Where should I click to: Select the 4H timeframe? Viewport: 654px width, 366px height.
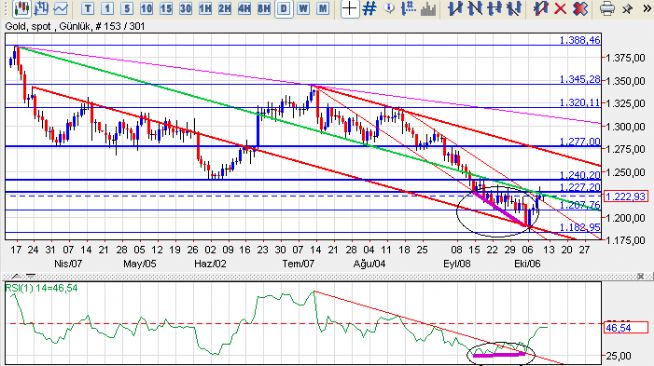244,9
